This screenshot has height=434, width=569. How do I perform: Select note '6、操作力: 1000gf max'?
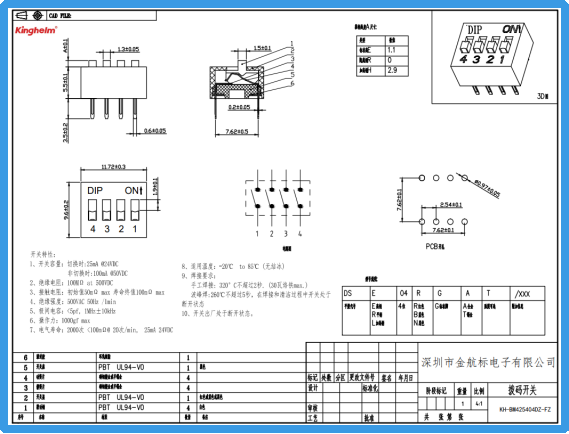[x=60, y=320]
